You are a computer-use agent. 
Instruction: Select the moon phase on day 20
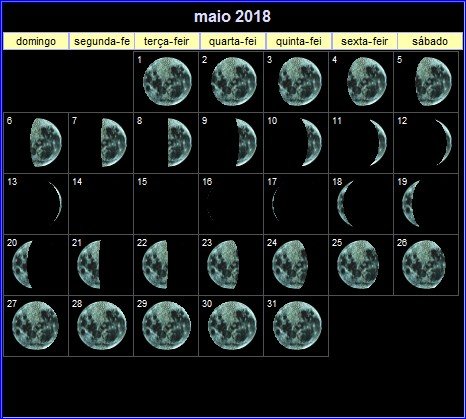coord(22,264)
